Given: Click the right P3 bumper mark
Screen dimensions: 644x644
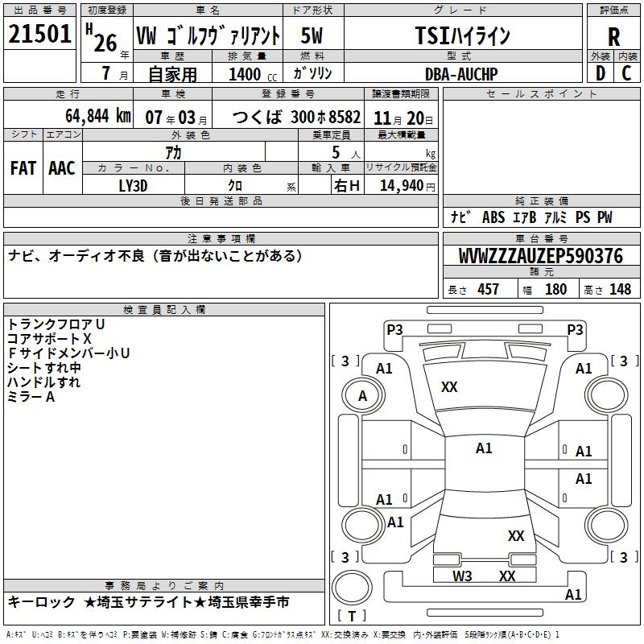Looking at the screenshot, I should pyautogui.click(x=575, y=329).
